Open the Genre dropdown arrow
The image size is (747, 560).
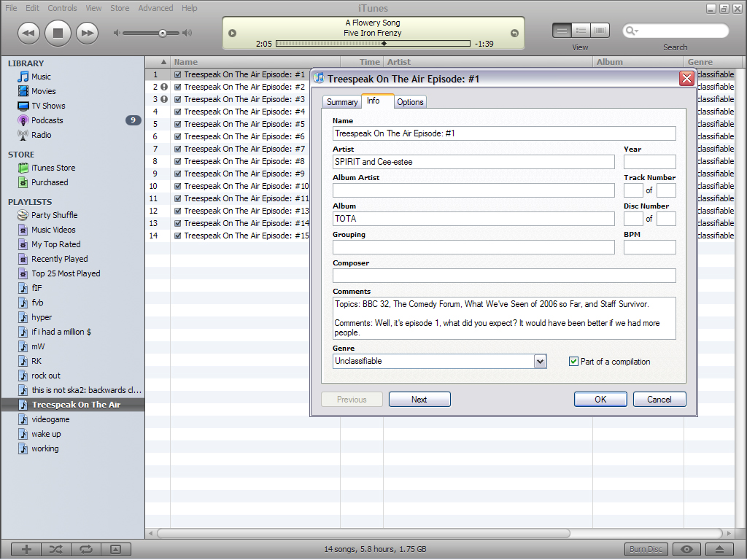point(540,362)
